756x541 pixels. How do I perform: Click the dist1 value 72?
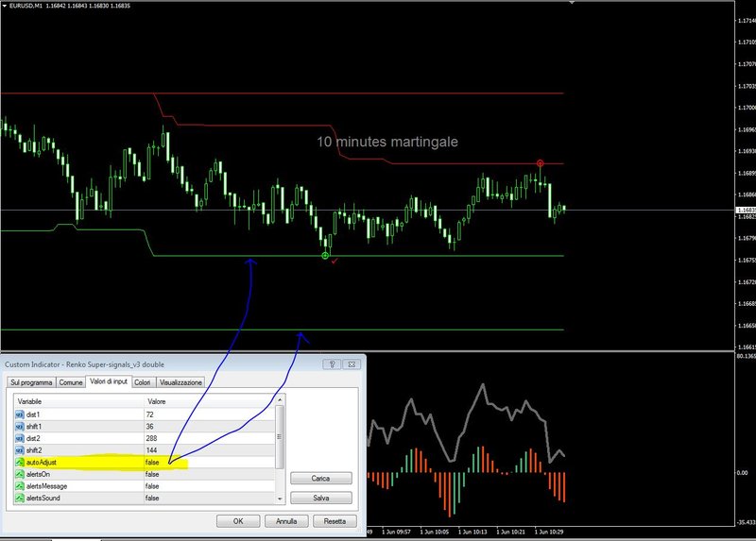coord(149,414)
